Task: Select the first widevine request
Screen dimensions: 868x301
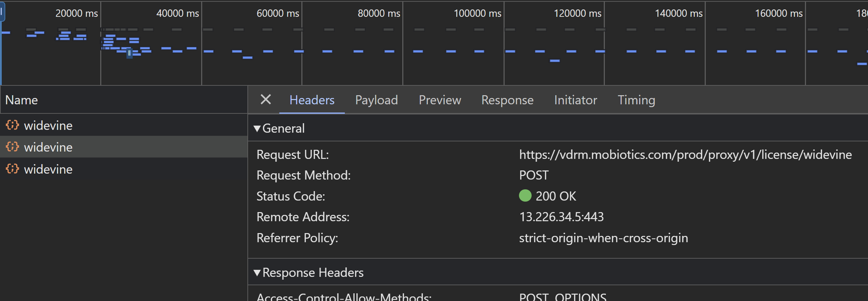Action: tap(48, 125)
